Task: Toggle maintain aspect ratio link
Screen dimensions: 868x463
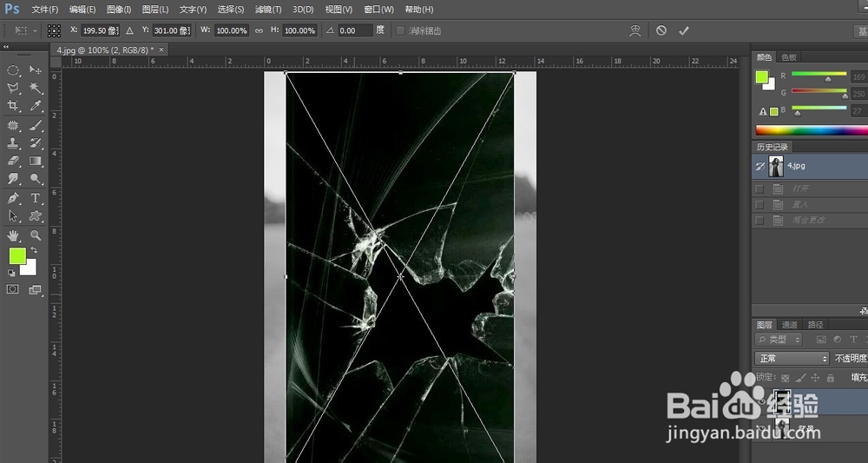Action: (x=259, y=30)
